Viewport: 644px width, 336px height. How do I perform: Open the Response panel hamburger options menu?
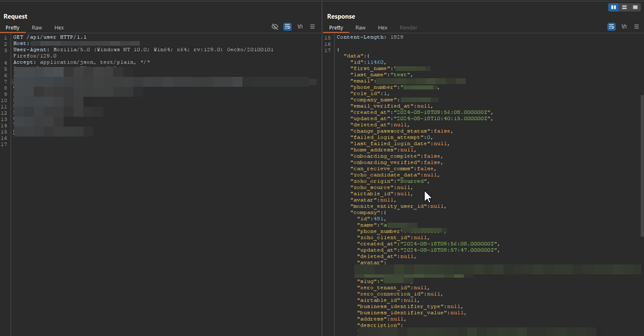coord(635,27)
